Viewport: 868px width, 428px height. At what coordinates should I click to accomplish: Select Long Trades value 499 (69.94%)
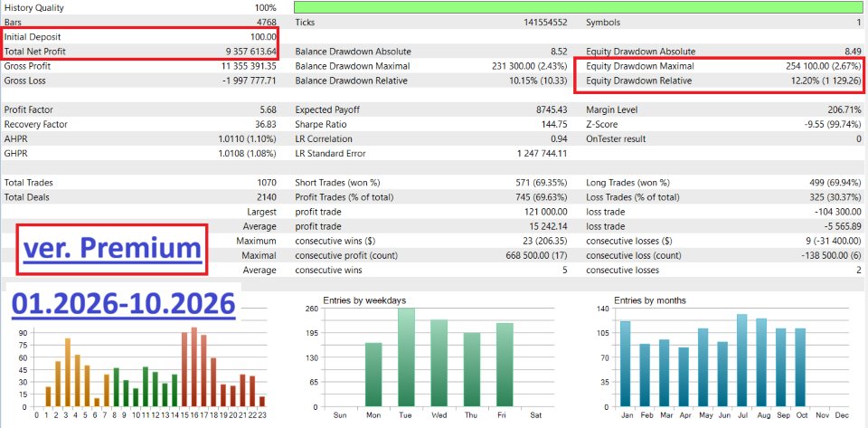835,183
